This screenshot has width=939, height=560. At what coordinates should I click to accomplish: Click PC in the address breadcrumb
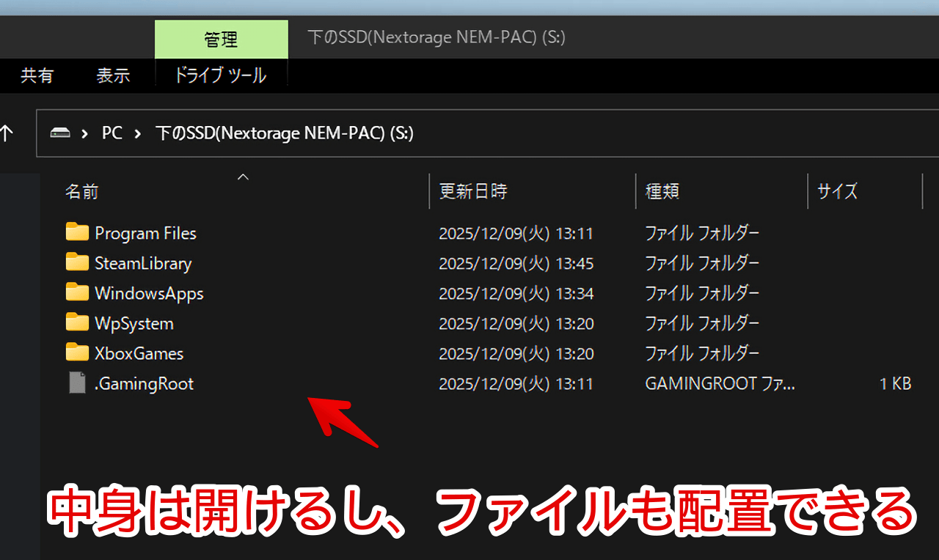tap(112, 133)
